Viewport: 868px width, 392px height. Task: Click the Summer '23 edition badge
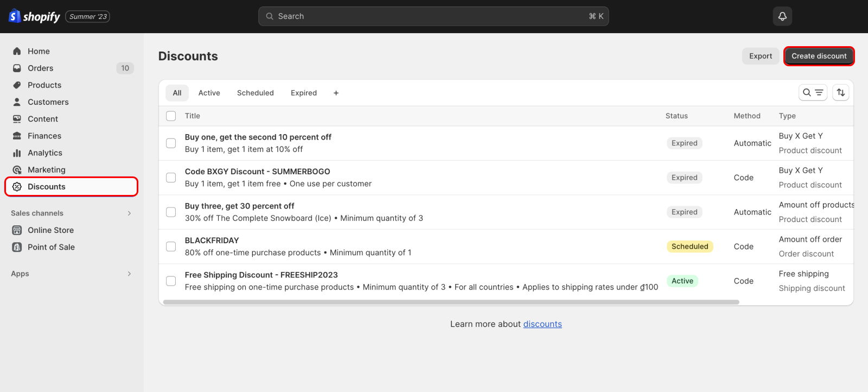88,16
